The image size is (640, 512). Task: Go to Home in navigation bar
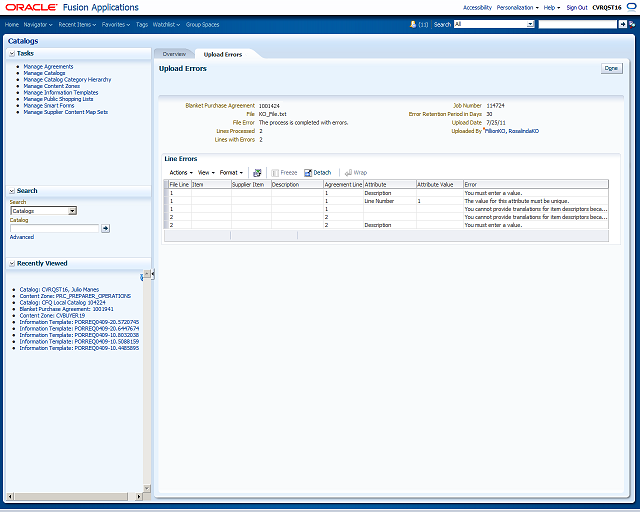pyautogui.click(x=11, y=24)
